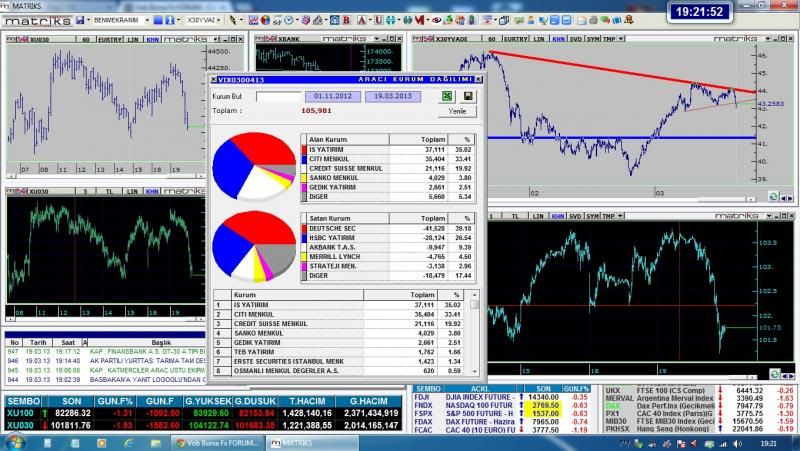This screenshot has width=800, height=451.
Task: Click the red M icon in toolbar
Action: (x=419, y=20)
